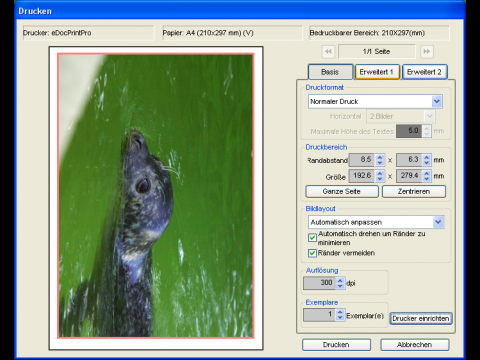The width and height of the screenshot is (480, 360).
Task: Open Drucker einrichten printer setup
Action: 421,319
